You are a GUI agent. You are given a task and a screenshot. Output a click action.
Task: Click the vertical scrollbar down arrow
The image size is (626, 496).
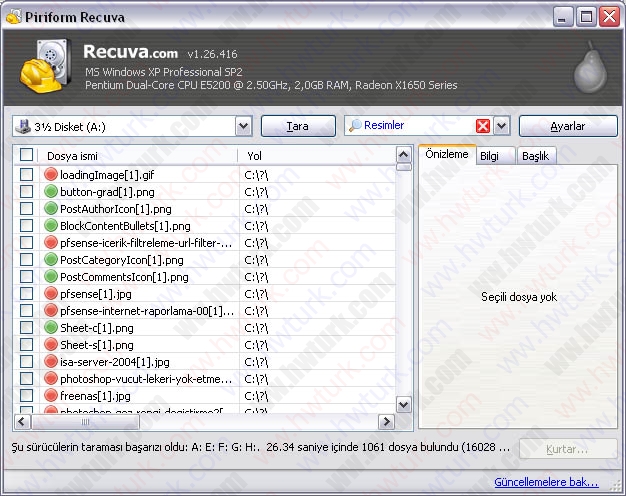(x=404, y=405)
